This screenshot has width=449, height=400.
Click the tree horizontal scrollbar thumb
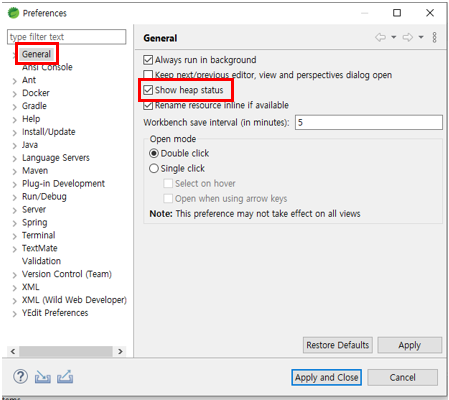66,351
